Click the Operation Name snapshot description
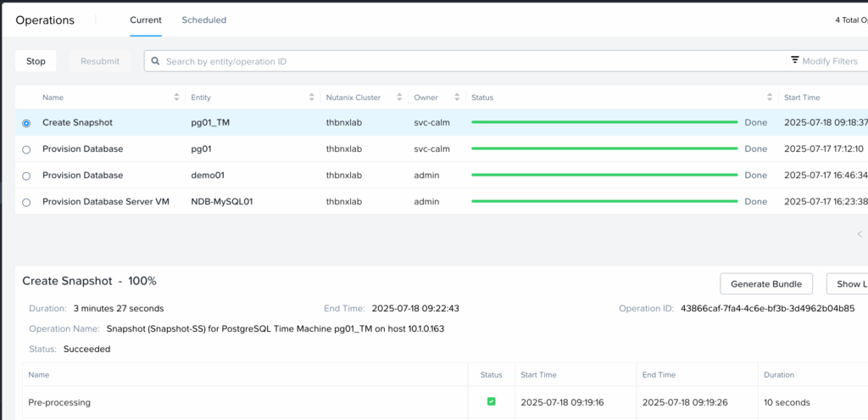The image size is (868, 420). tap(275, 328)
